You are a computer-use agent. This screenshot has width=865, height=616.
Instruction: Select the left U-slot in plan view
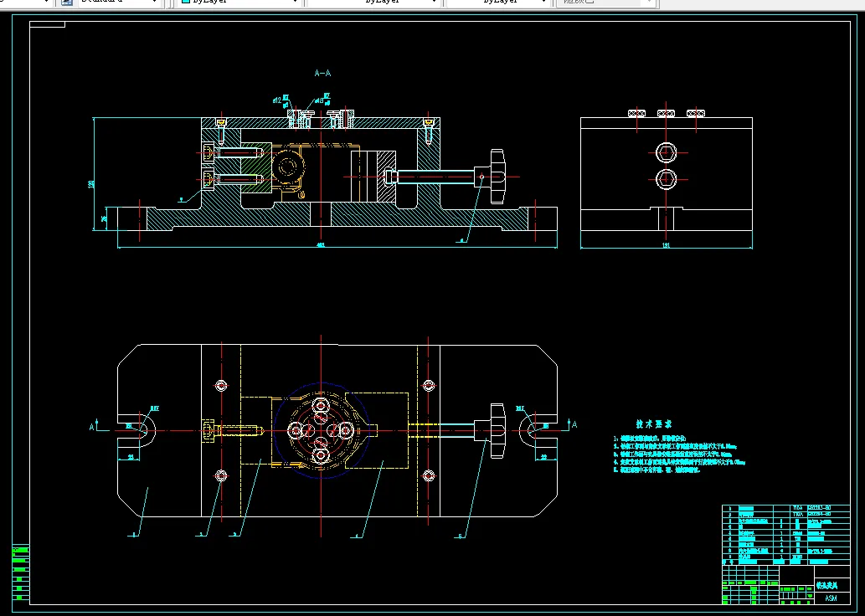pos(138,429)
